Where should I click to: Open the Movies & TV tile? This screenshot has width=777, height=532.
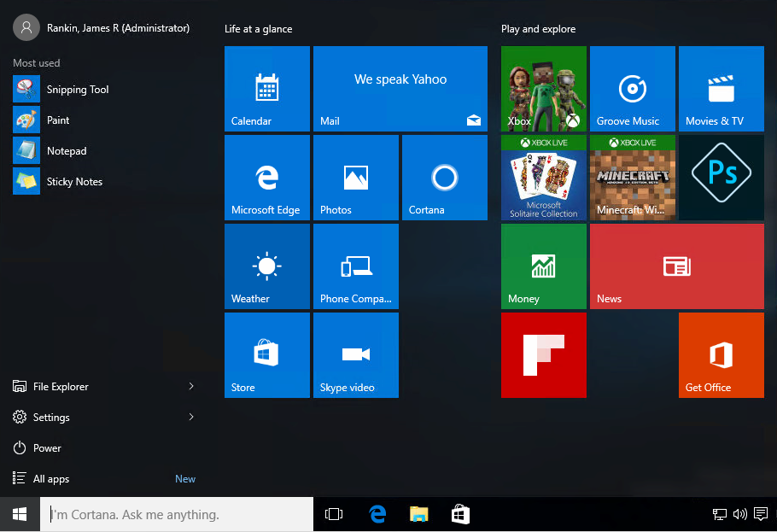click(x=721, y=89)
